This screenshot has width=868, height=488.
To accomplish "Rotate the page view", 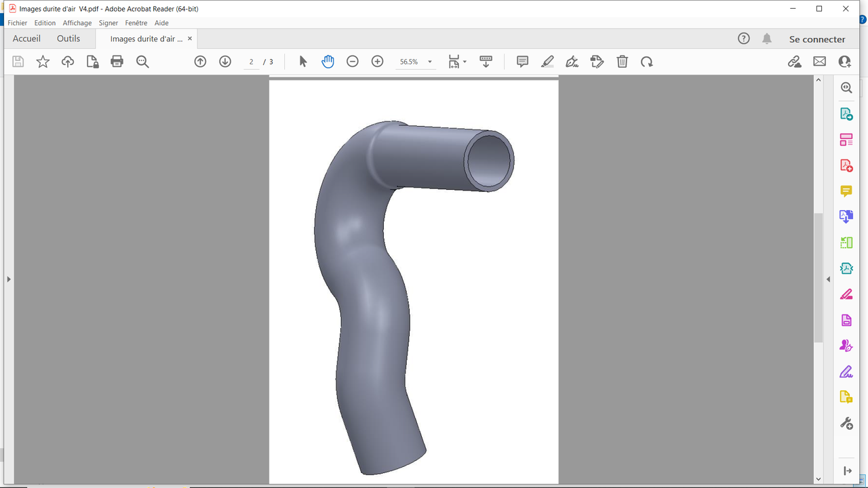I will pos(647,62).
